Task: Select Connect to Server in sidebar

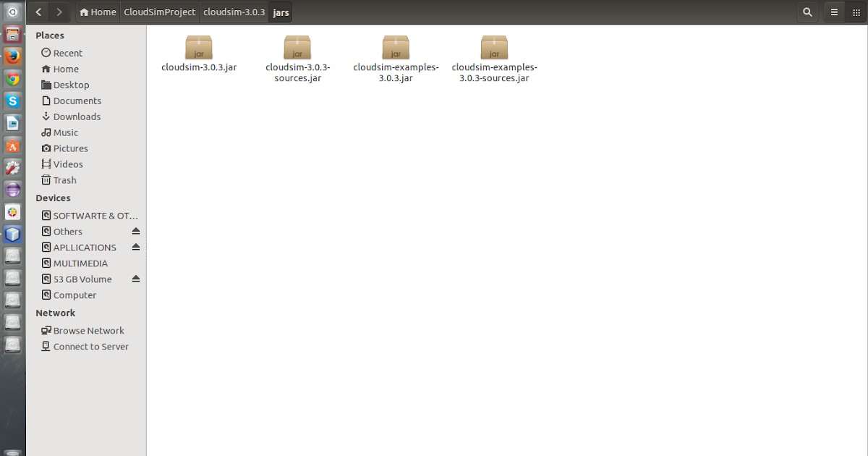Action: [87, 347]
